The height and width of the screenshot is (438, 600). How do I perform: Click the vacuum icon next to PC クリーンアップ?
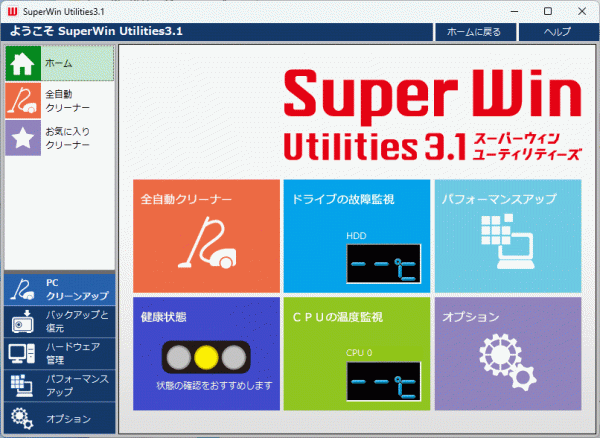pos(22,289)
